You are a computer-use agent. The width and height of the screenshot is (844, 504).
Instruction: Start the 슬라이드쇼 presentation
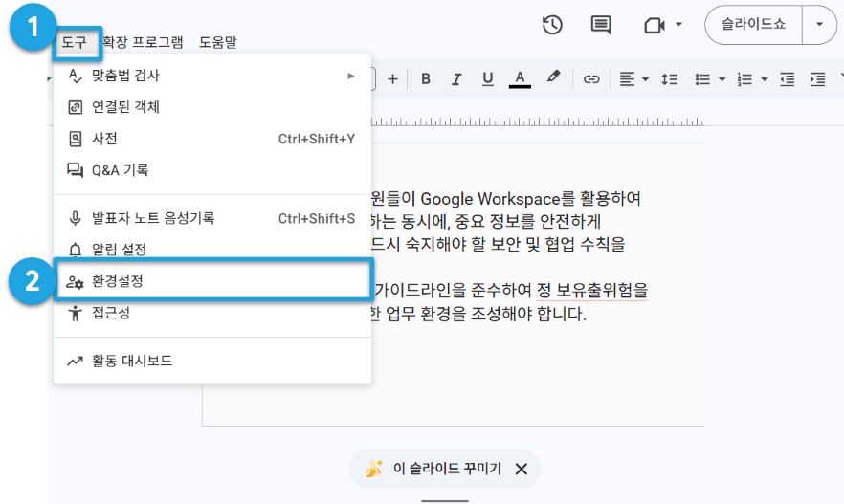click(x=754, y=24)
